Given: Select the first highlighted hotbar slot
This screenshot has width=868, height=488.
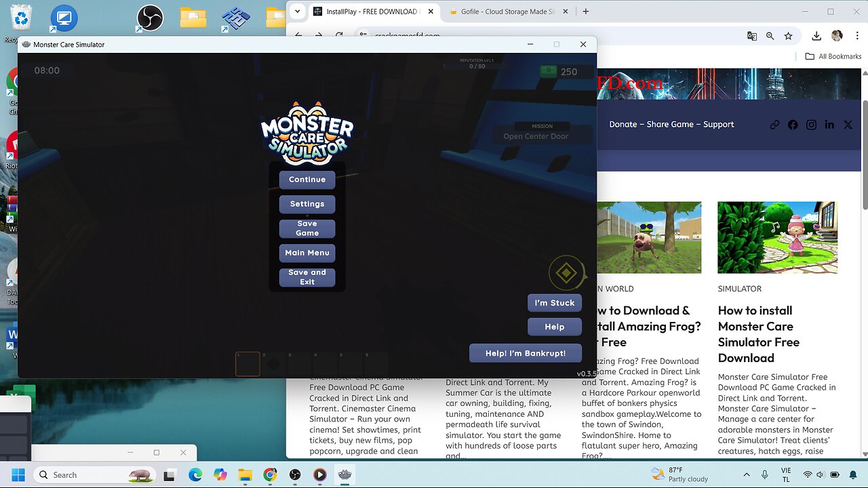Looking at the screenshot, I should point(248,364).
